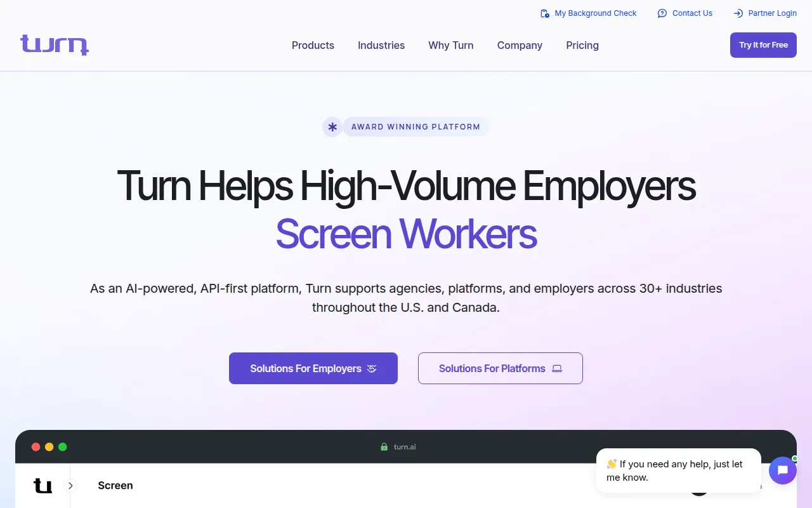Click the Solutions For Employers button
The width and height of the screenshot is (812, 508).
313,368
